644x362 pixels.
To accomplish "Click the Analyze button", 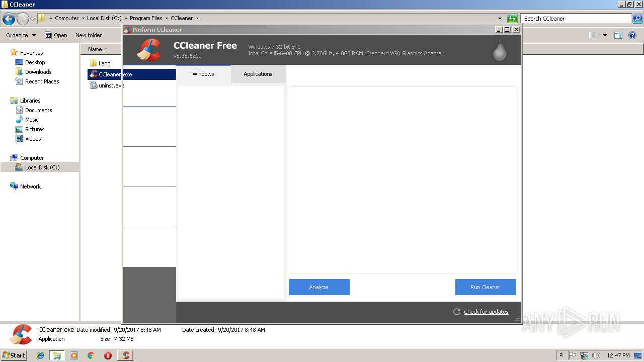I will (319, 287).
